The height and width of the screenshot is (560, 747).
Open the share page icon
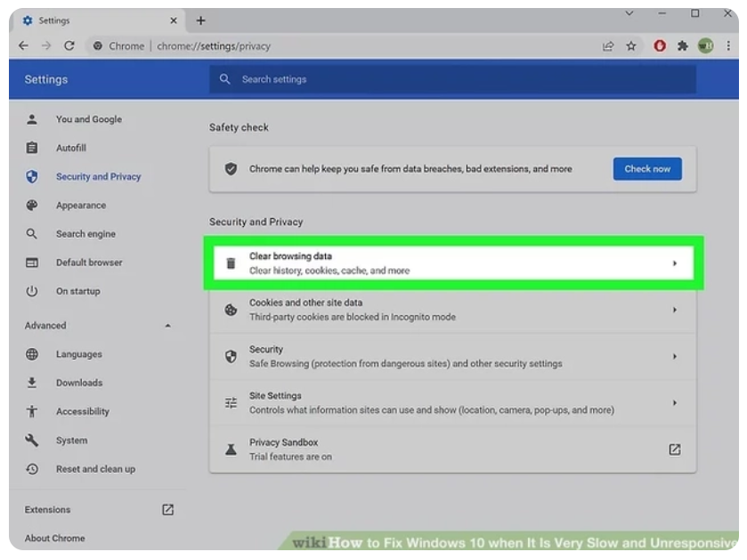click(x=608, y=46)
